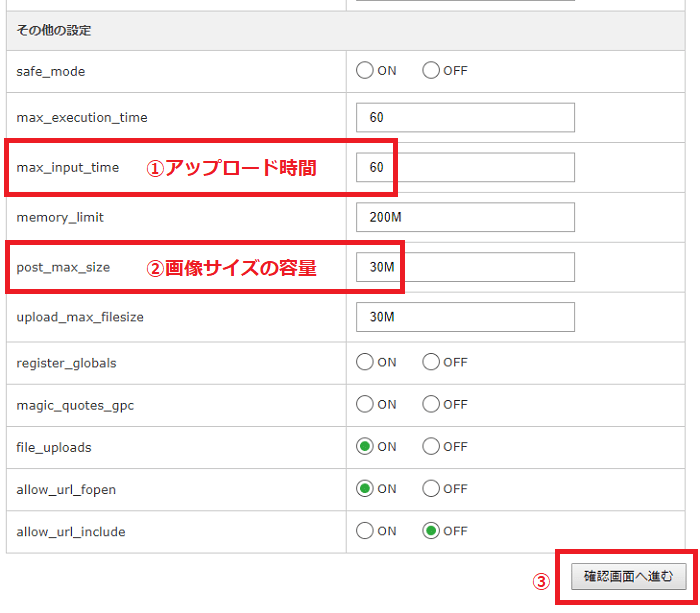Set file_uploads to ON
Viewport: 700px width, 613px height.
click(365, 446)
